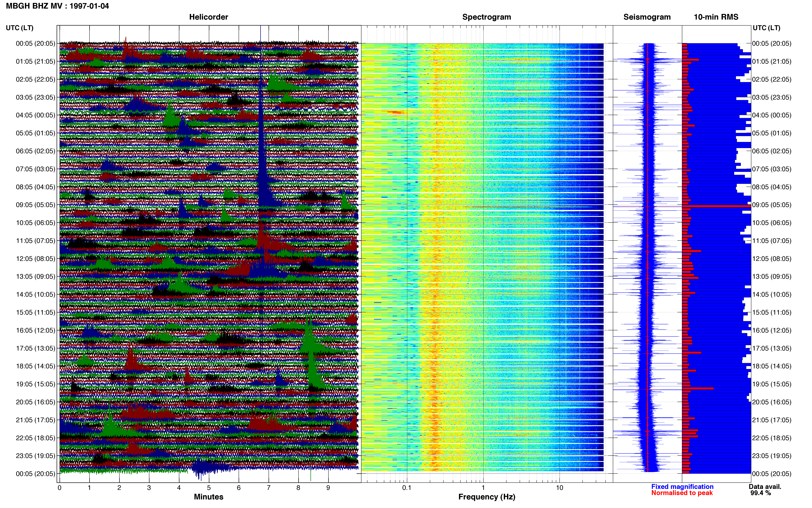Click the right-axis time label 09:05 (05:05)

point(771,205)
